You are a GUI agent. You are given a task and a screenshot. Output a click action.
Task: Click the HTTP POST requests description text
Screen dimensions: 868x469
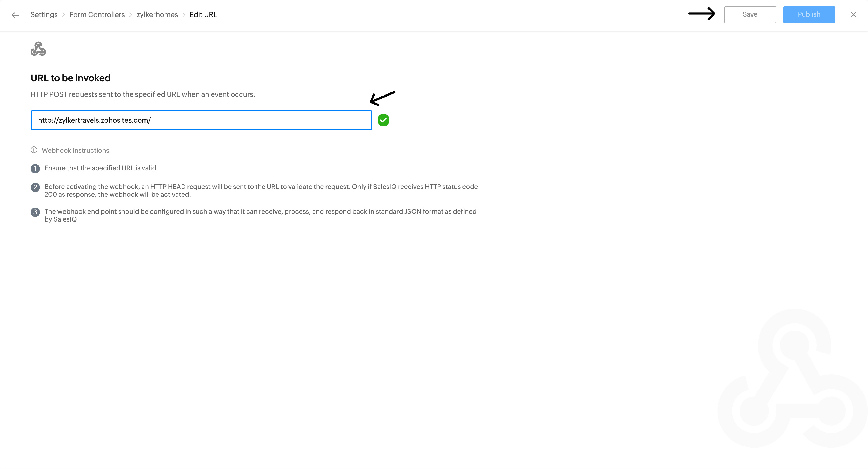(x=142, y=95)
